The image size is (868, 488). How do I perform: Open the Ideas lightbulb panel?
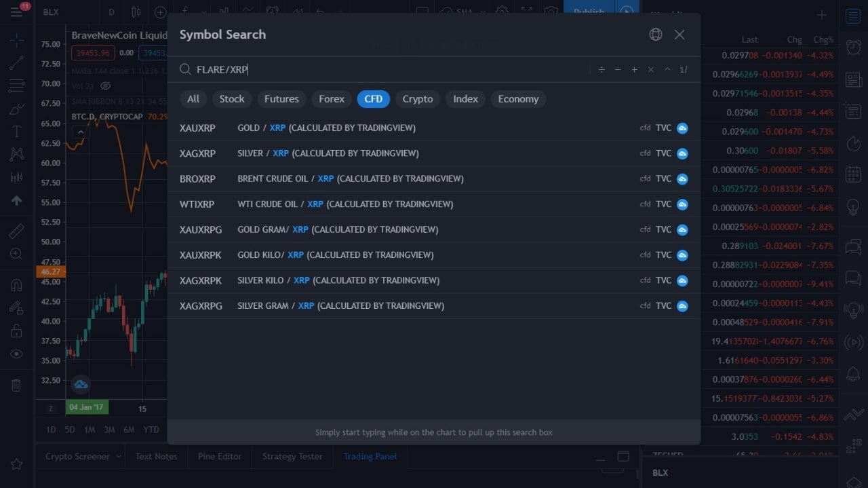[853, 206]
